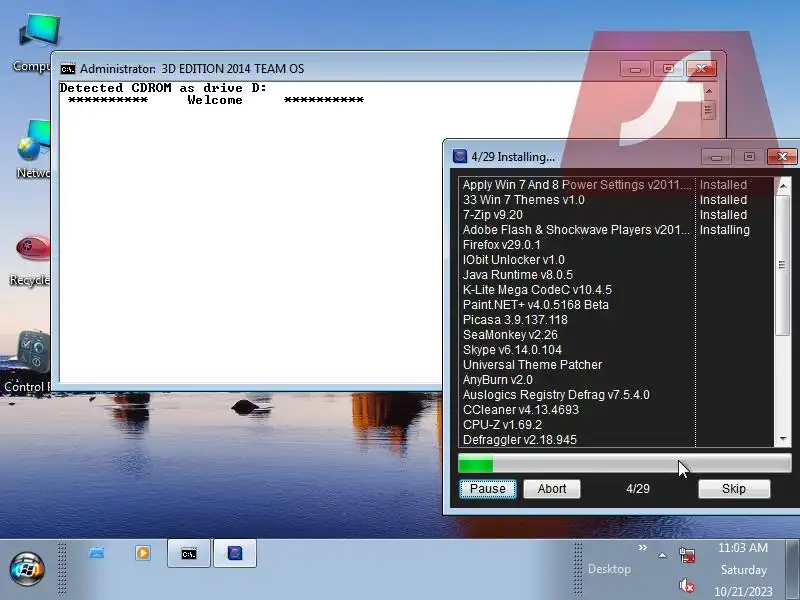This screenshot has width=800, height=600.
Task: Click the command prompt title bar icon
Action: tap(67, 69)
